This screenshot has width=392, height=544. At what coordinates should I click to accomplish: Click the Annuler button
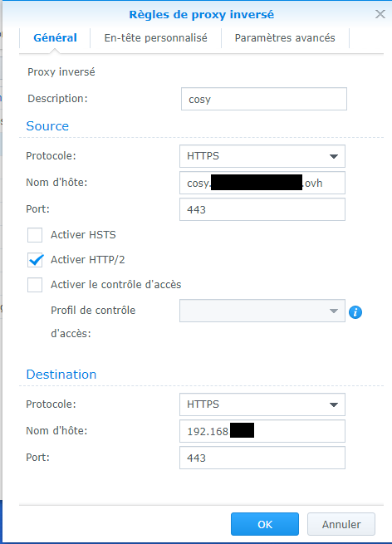tap(341, 524)
